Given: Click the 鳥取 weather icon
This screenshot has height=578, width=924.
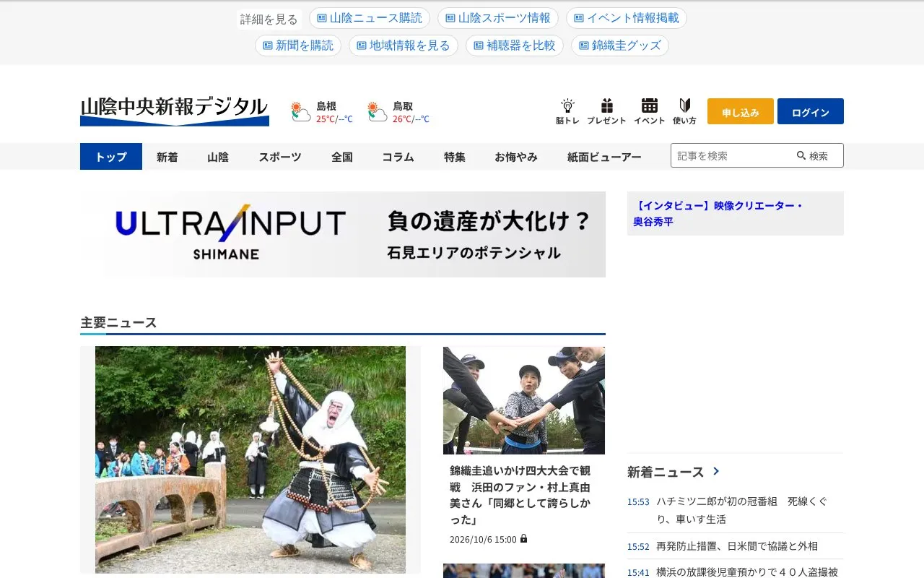Looking at the screenshot, I should click(378, 112).
